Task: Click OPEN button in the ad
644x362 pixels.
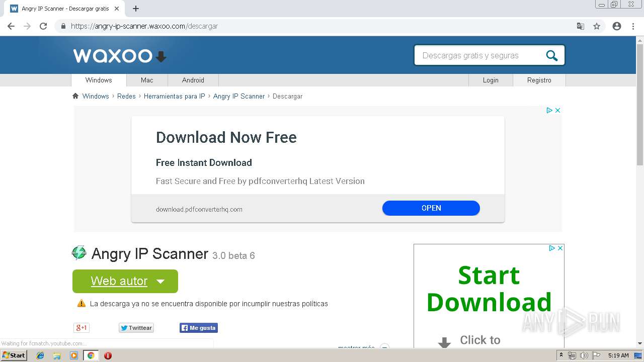Action: [431, 208]
